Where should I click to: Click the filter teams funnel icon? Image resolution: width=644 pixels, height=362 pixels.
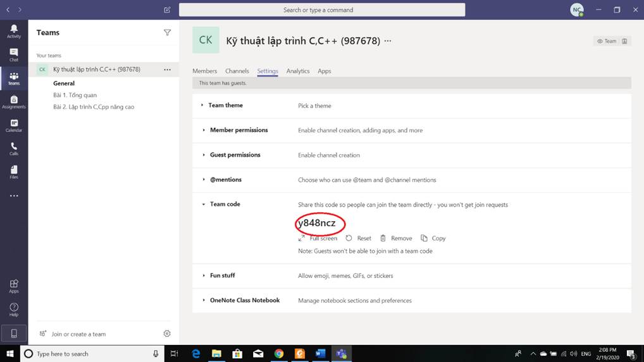coord(167,33)
